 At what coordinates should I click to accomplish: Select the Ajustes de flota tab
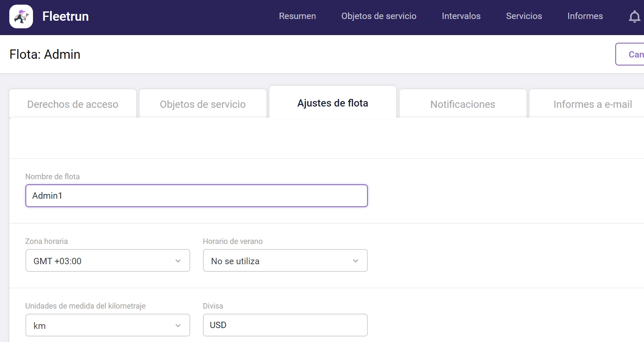click(333, 103)
